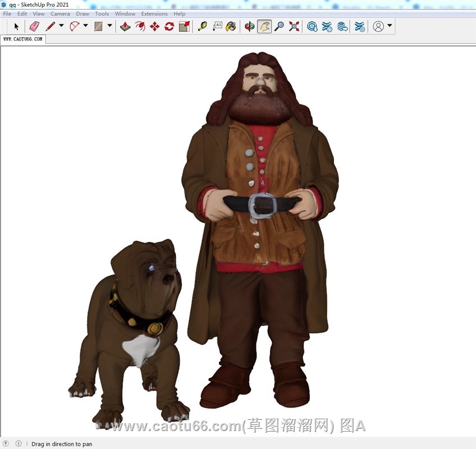Viewport: 476px width, 449px height.
Task: Click the geolocation status bar icon
Action: 6,443
